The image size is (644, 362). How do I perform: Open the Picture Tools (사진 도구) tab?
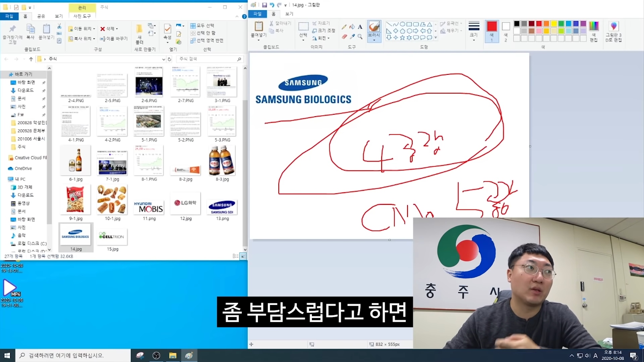[82, 16]
